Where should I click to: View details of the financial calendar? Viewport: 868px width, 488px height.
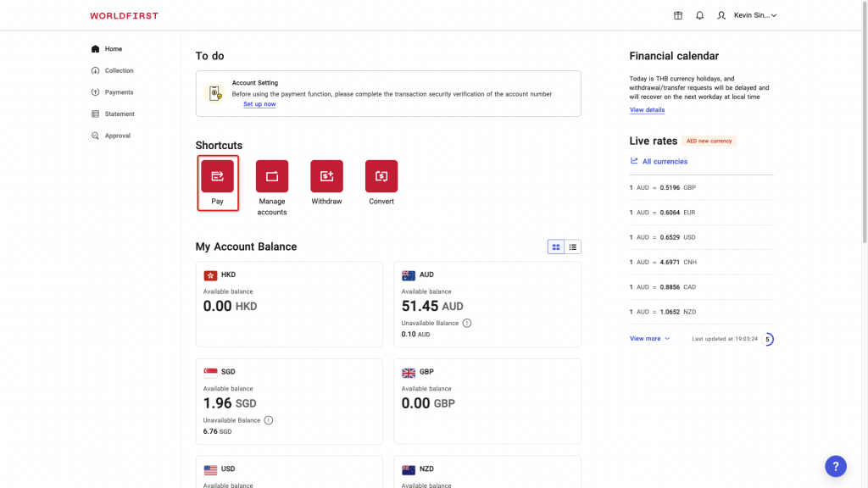coord(645,109)
